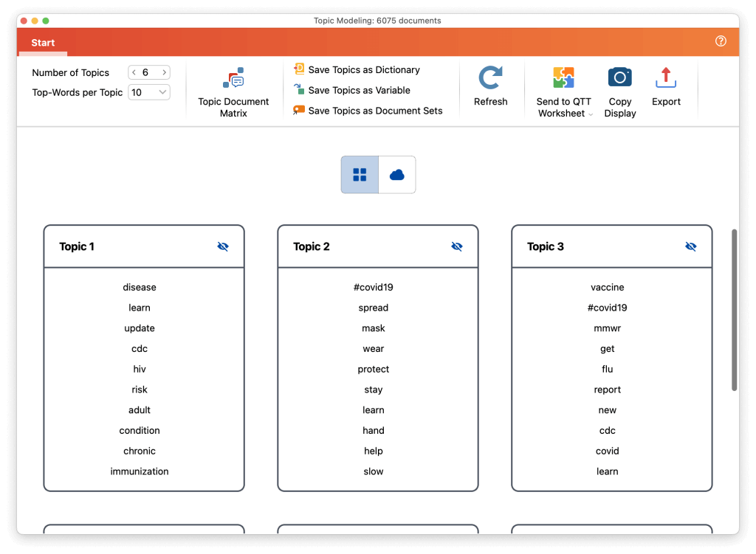Image resolution: width=756 pixels, height=554 pixels.
Task: Open the help question mark icon
Action: pos(721,42)
